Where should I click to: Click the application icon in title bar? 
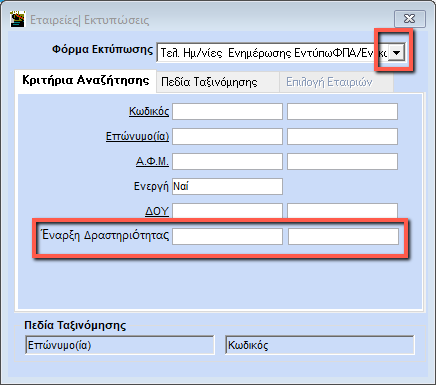click(18, 19)
